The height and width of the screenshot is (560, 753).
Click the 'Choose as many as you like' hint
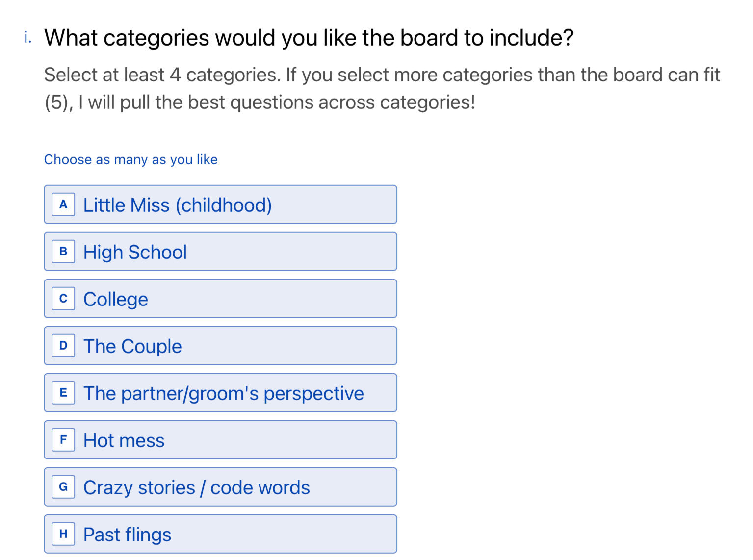coord(130,160)
